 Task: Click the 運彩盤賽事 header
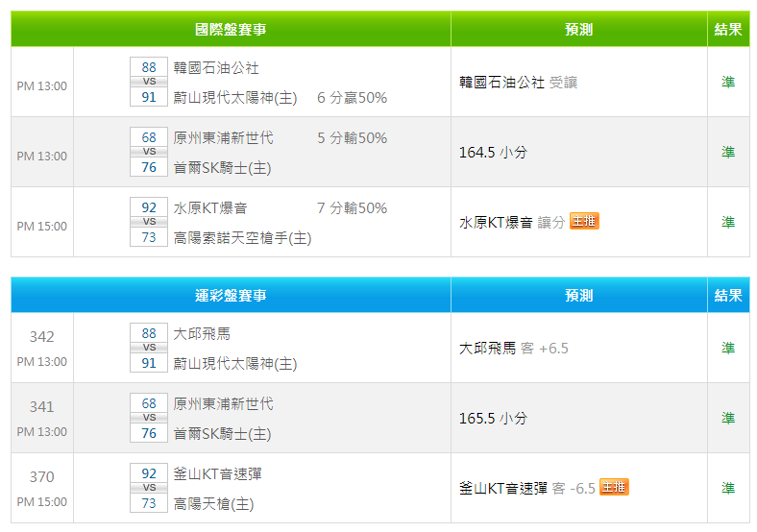pos(231,295)
